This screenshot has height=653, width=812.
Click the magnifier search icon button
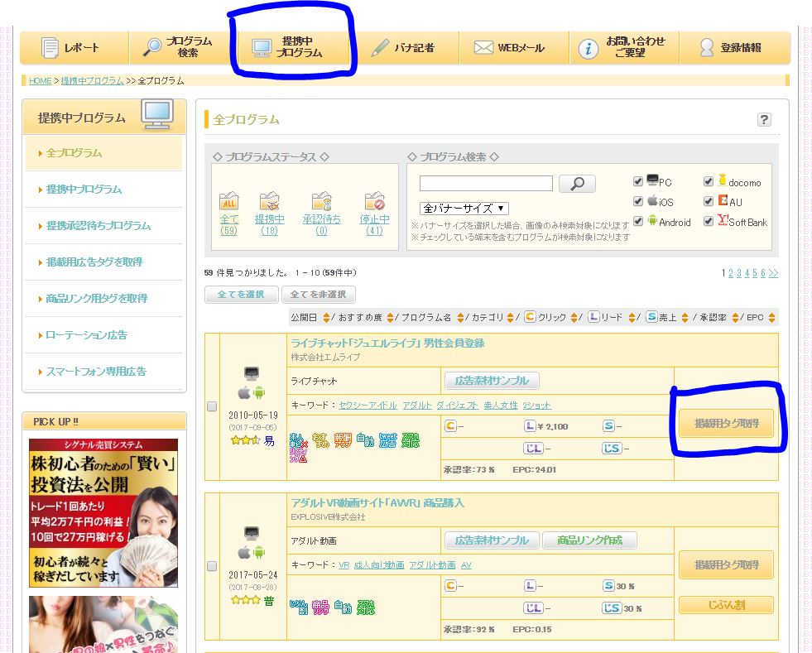(x=577, y=184)
